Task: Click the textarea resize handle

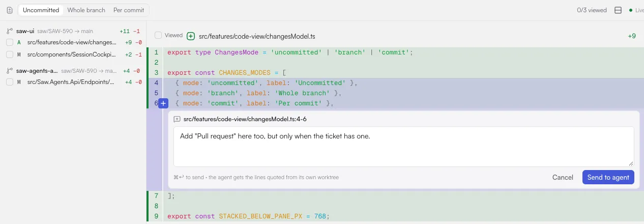Action: coord(631,163)
